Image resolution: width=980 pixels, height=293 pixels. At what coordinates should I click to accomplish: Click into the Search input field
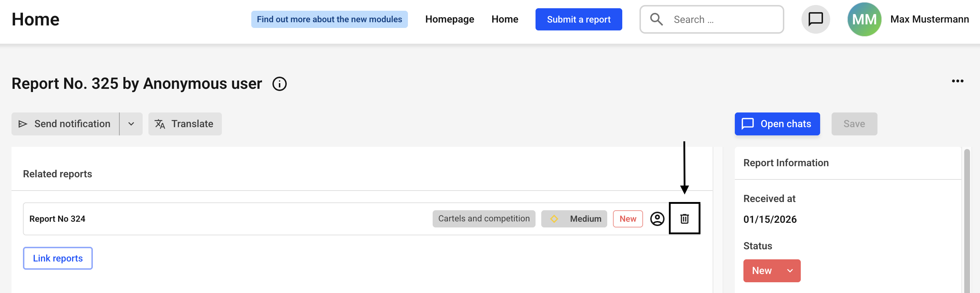coord(723,19)
